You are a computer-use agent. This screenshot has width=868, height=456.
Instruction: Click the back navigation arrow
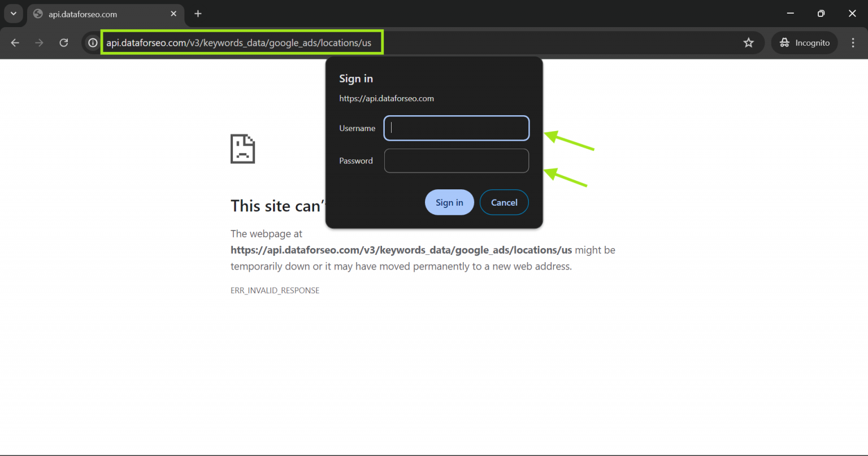coord(15,42)
